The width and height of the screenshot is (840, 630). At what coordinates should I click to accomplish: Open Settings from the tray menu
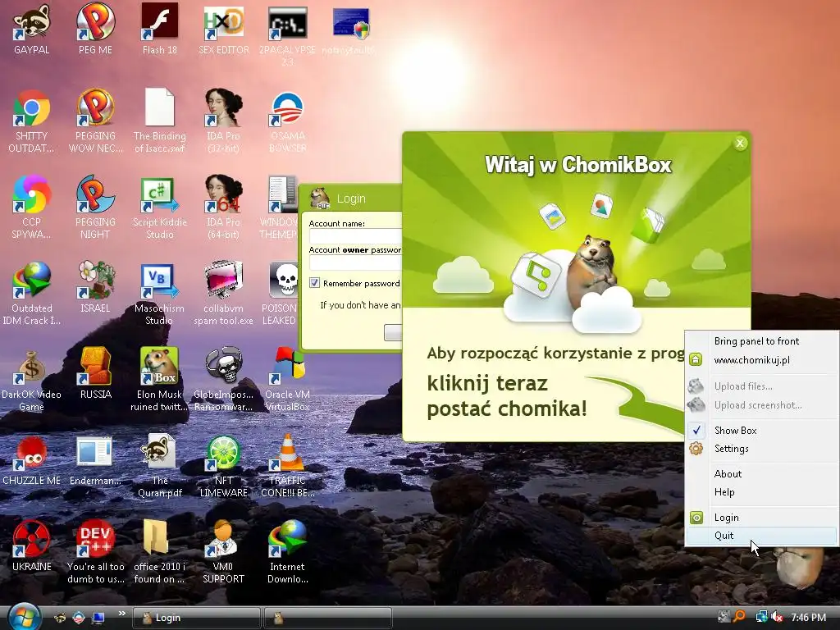761,449
